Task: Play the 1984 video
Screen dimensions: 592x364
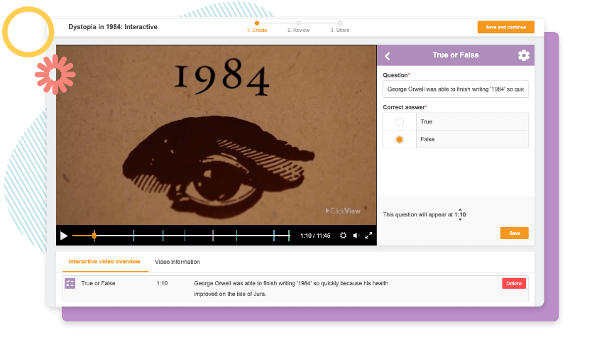Action: tap(64, 236)
